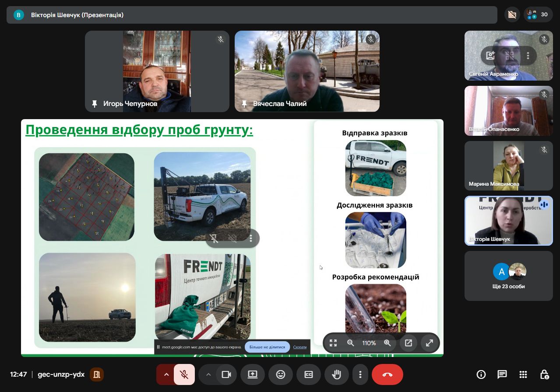The height and width of the screenshot is (392, 560).
Task: Open the activities grid icon
Action: (x=523, y=374)
